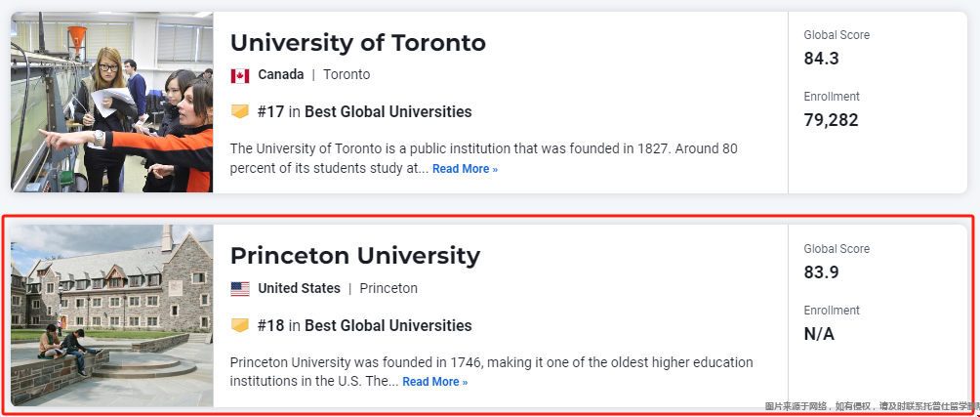980x417 pixels.
Task: Open Read More for Princeton University
Action: pos(435,382)
